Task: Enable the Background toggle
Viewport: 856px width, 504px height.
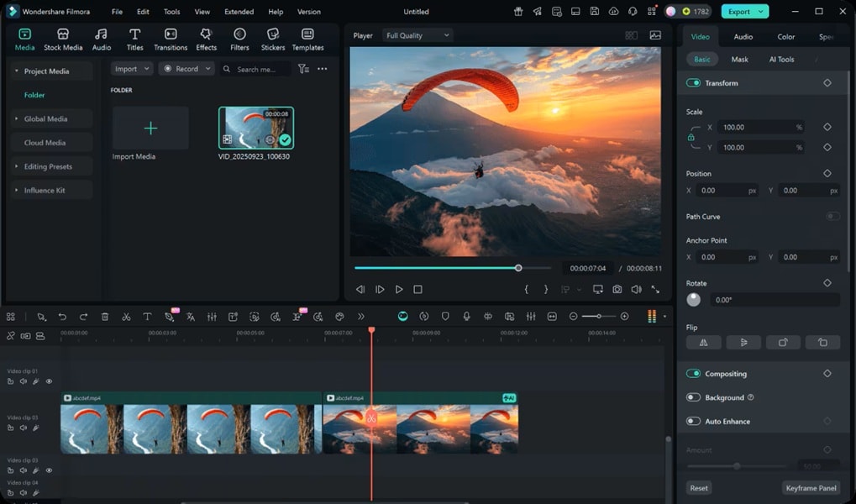Action: click(x=691, y=396)
